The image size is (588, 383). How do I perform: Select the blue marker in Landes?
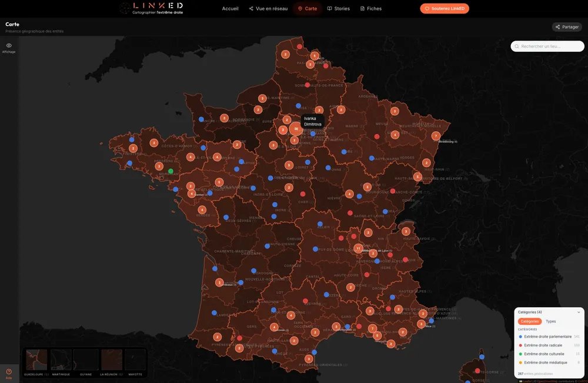[214, 312]
